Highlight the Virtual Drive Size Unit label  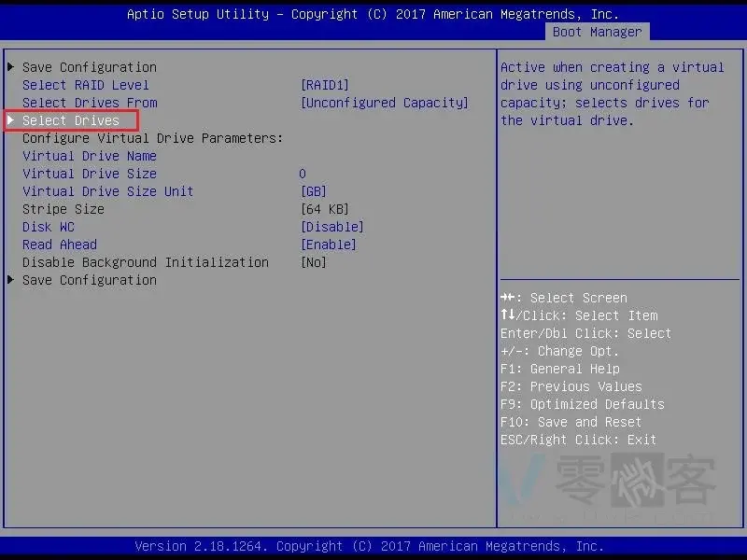point(108,191)
